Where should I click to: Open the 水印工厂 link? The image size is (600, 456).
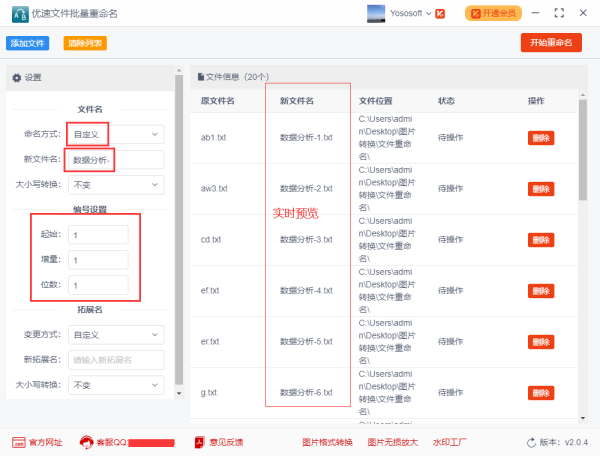[x=449, y=442]
